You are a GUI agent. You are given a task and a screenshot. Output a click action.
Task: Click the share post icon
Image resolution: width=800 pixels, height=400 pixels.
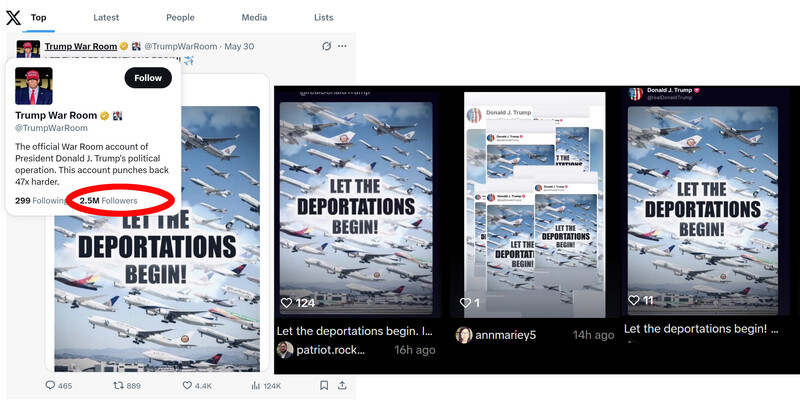click(342, 386)
